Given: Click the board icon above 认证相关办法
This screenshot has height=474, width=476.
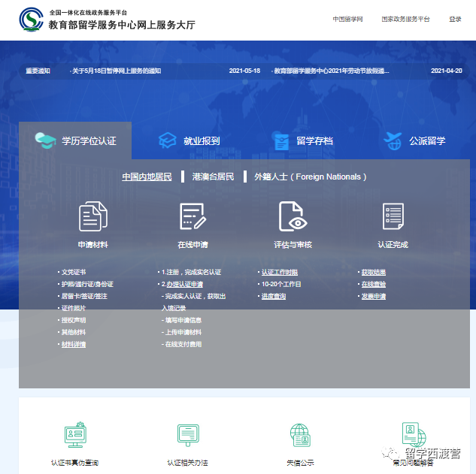Looking at the screenshot, I should [x=188, y=435].
